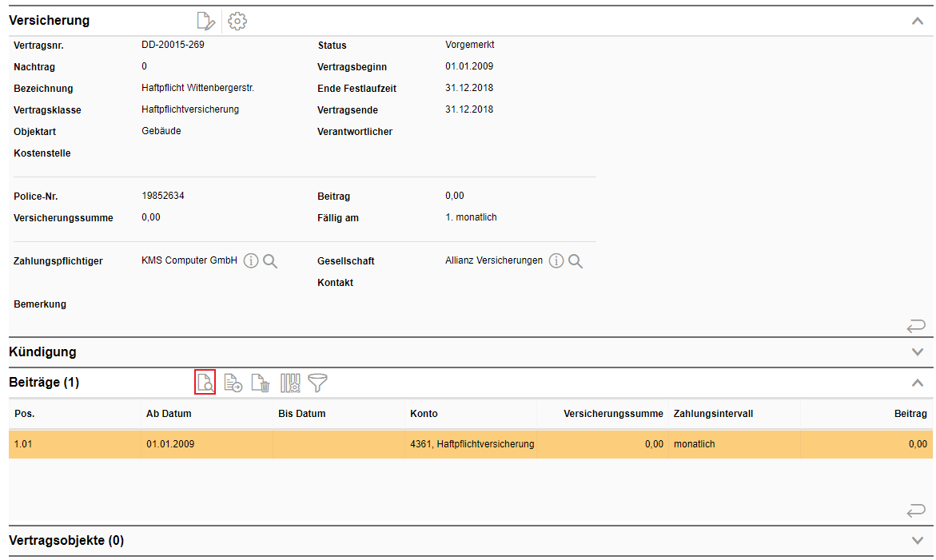
Task: Click the return arrow below the Beiträge table
Action: point(916,510)
